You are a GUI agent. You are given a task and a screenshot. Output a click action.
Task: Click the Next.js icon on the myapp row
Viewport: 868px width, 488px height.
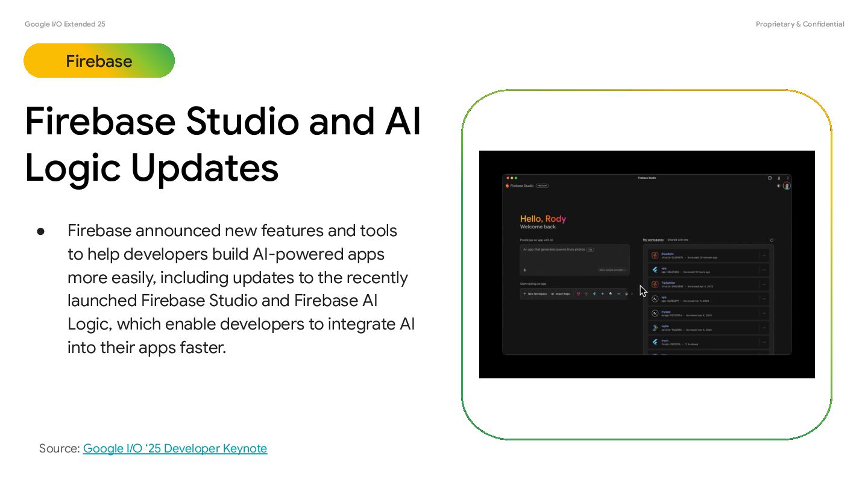(x=655, y=313)
